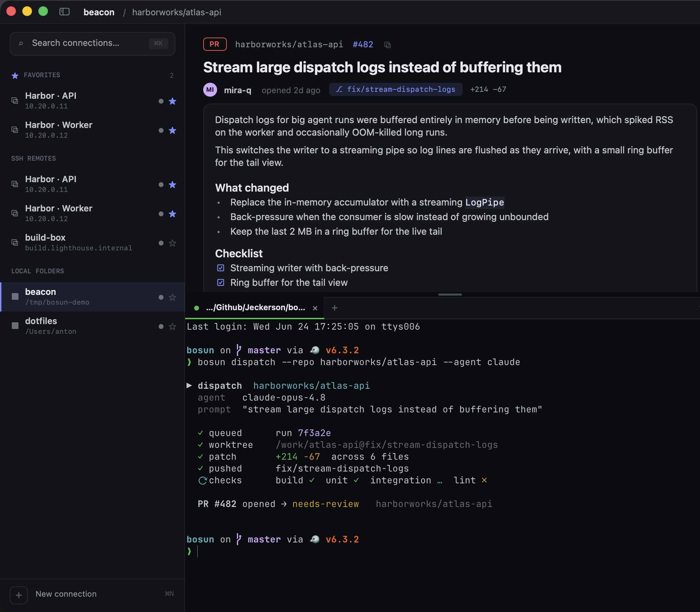Click the Checklist heading
The width and height of the screenshot is (700, 612).
pos(239,253)
